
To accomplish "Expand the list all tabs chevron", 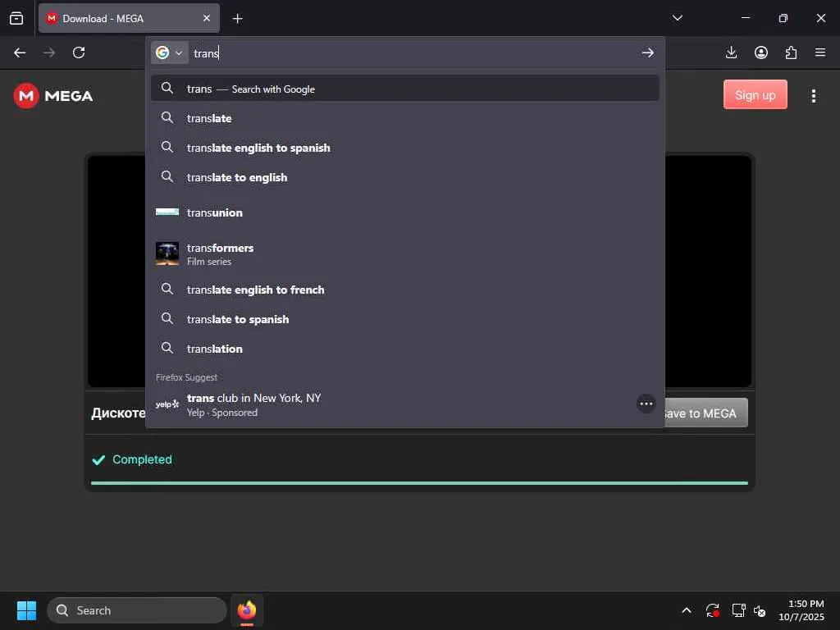I will click(677, 18).
